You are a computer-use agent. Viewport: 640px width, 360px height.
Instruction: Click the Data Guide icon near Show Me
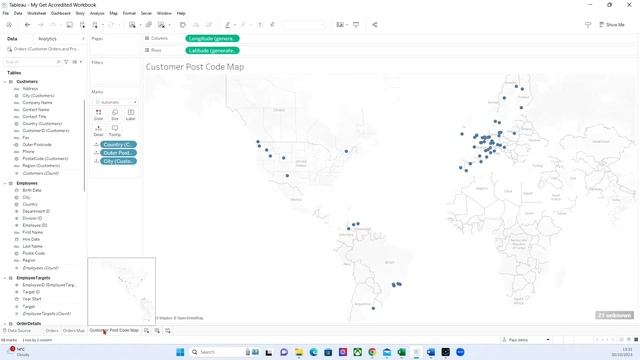(588, 25)
